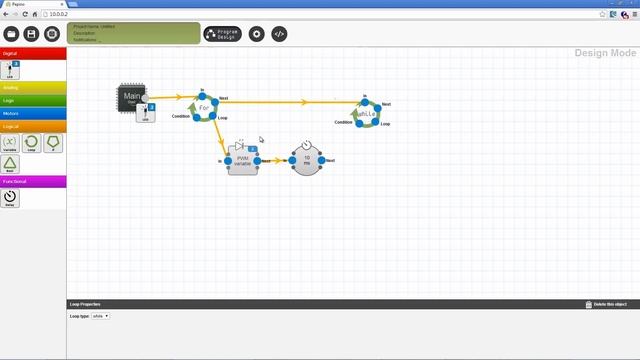Image resolution: width=640 pixels, height=360 pixels.
Task: Click While loop's In connector
Action: (365, 102)
